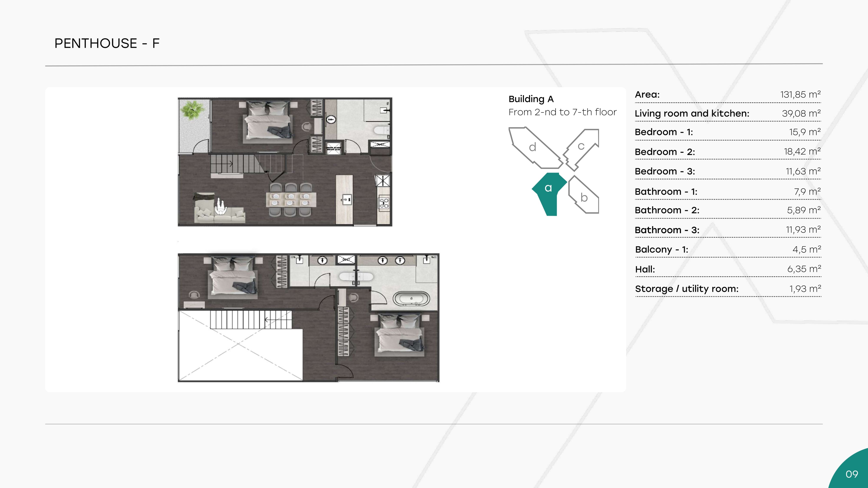868x488 pixels.
Task: Click the 'Bathroom - 3:' label
Action: [x=667, y=230]
